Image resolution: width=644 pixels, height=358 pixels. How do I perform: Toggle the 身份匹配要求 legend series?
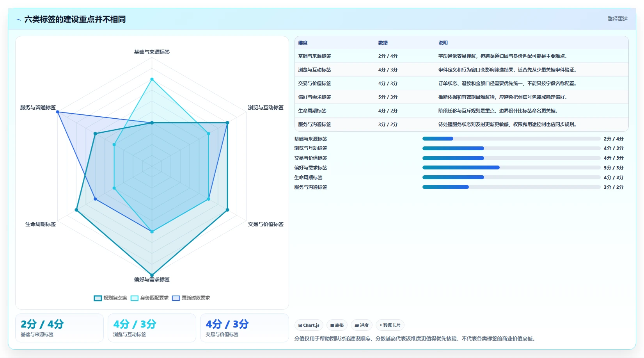click(x=149, y=298)
